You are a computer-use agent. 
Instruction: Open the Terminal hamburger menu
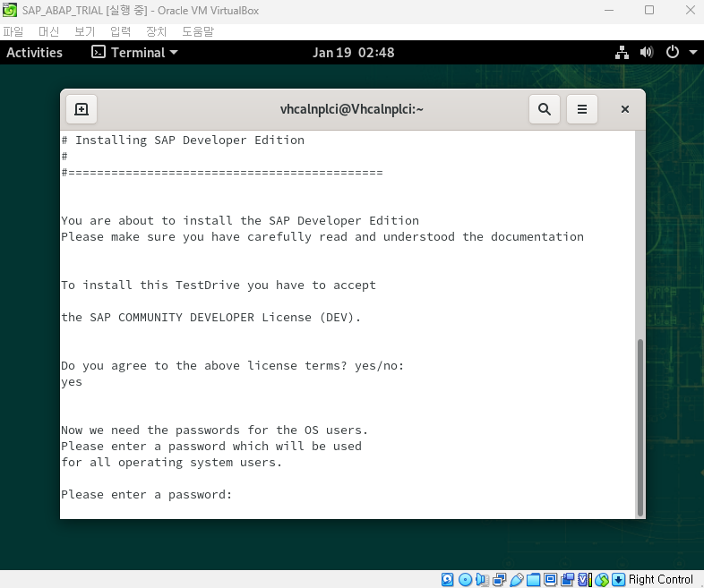pyautogui.click(x=582, y=109)
